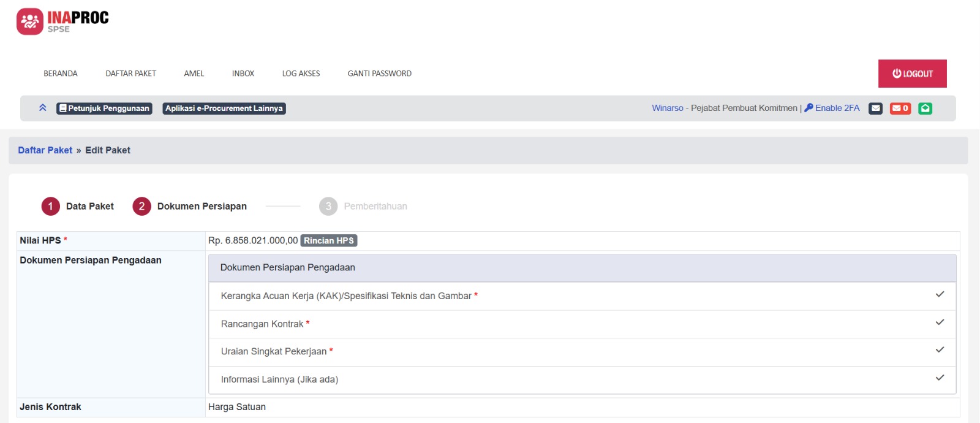Open LOG AKSES menu item

301,74
